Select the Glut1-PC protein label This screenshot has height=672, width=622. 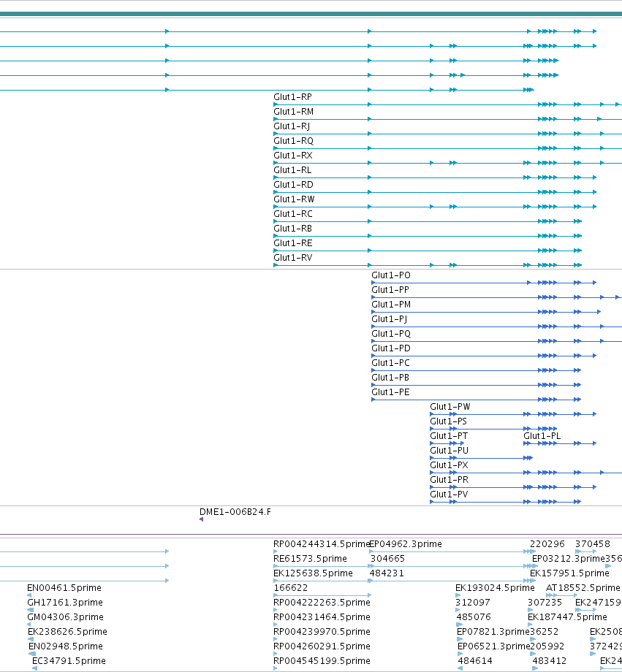point(391,362)
